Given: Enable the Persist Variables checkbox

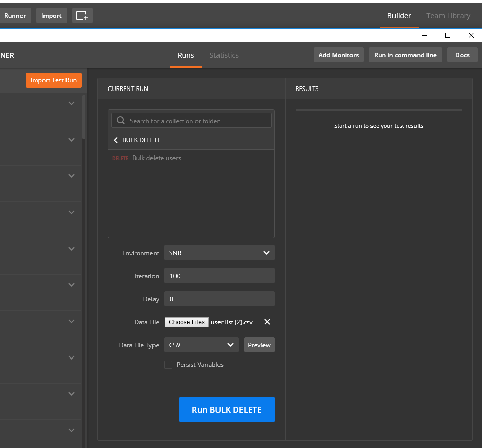Looking at the screenshot, I should coord(168,365).
